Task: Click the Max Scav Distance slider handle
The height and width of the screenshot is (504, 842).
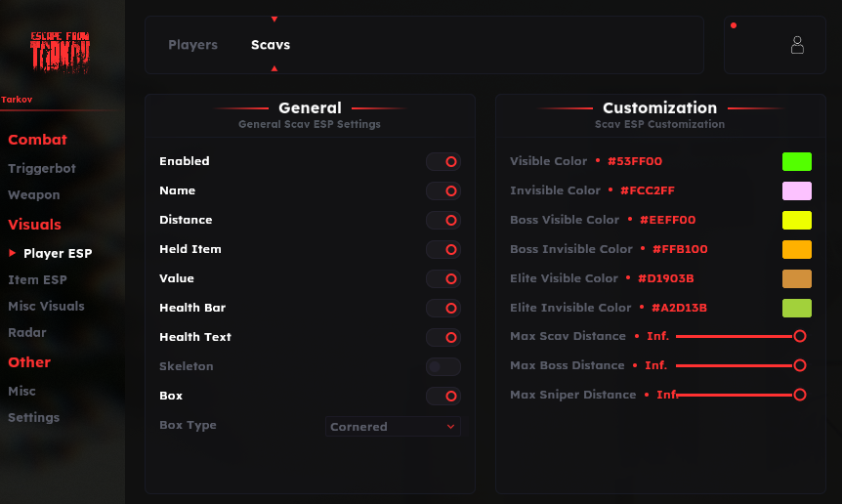Action: point(800,336)
